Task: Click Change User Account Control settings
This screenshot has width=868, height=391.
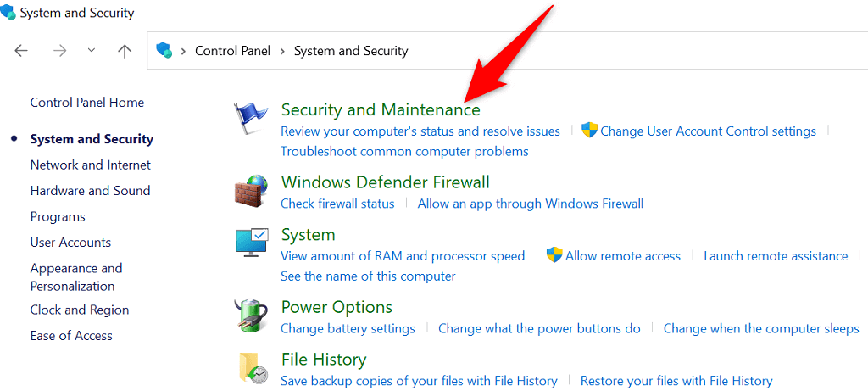Action: [708, 131]
